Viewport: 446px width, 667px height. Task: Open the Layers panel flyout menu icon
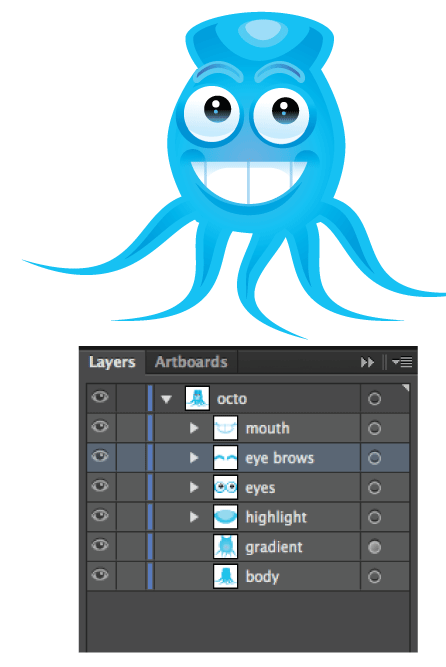[402, 362]
